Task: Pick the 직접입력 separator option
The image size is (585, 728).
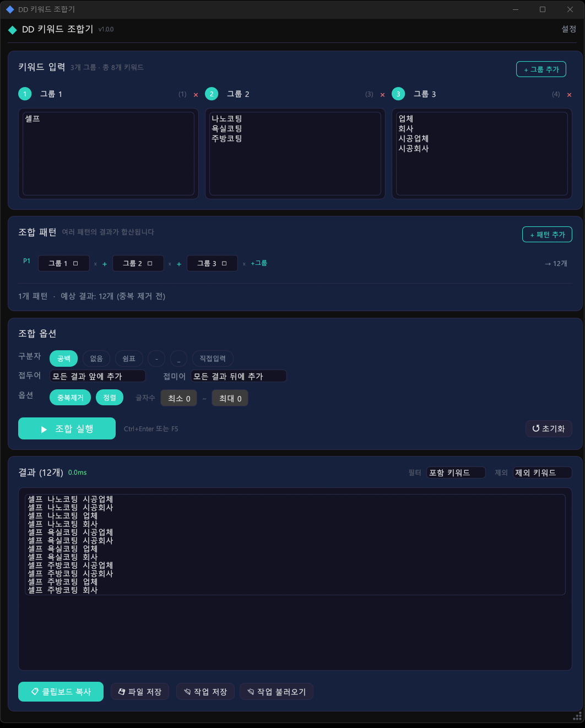Action: pos(213,358)
